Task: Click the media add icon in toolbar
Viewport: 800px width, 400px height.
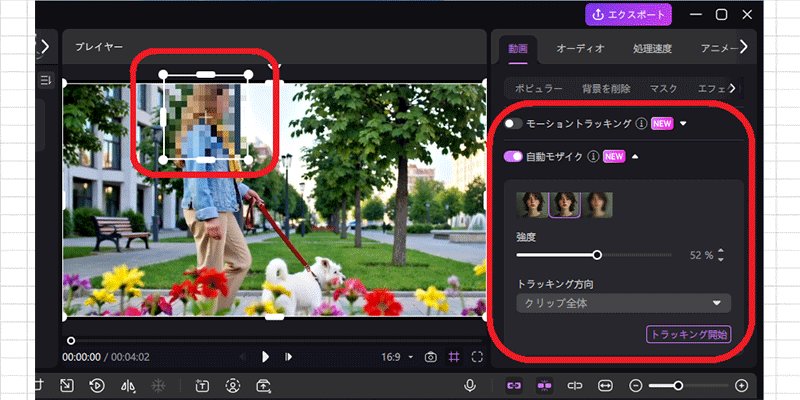Action: 263,386
